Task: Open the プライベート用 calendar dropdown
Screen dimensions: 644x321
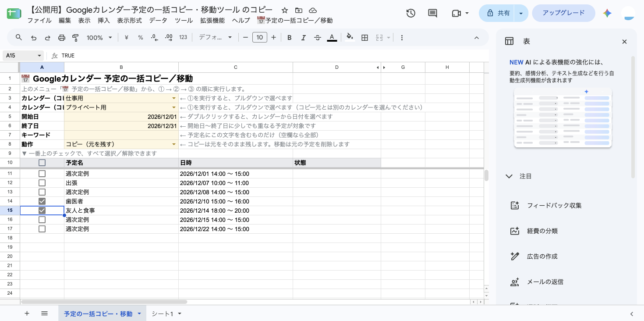Action: tap(174, 107)
